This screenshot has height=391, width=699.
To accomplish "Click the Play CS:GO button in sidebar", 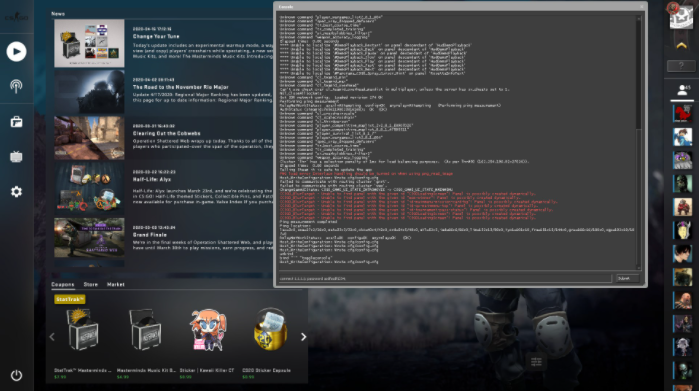I will click(16, 52).
